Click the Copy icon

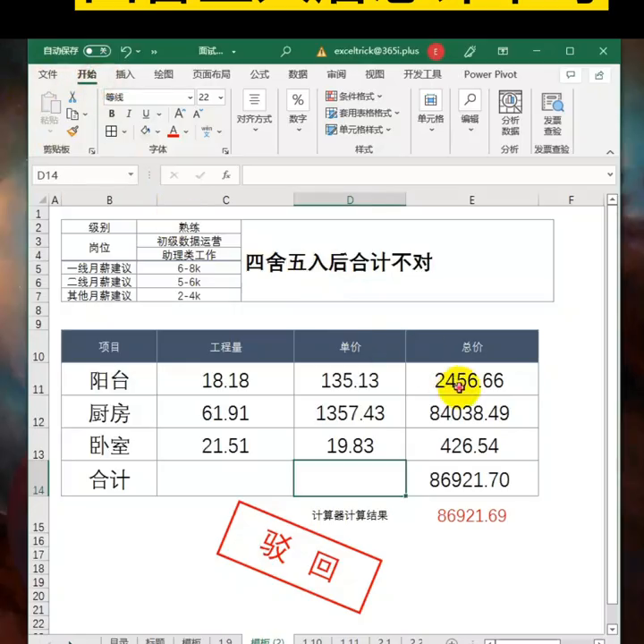(x=72, y=114)
